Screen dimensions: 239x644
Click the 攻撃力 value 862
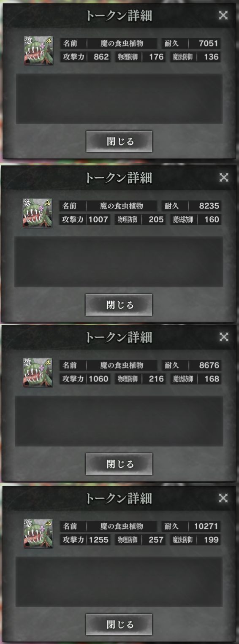click(x=100, y=57)
